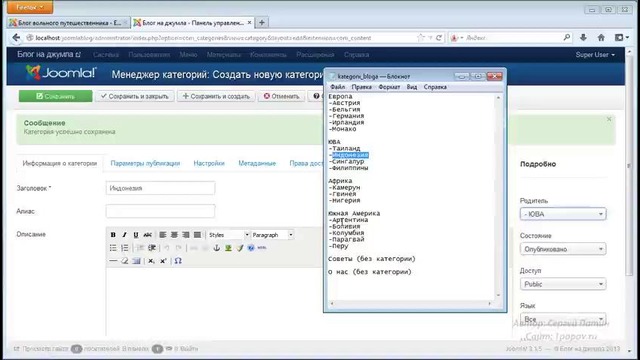Insert special character with Omega icon
Viewport: 640px width, 360px height.
[x=178, y=261]
